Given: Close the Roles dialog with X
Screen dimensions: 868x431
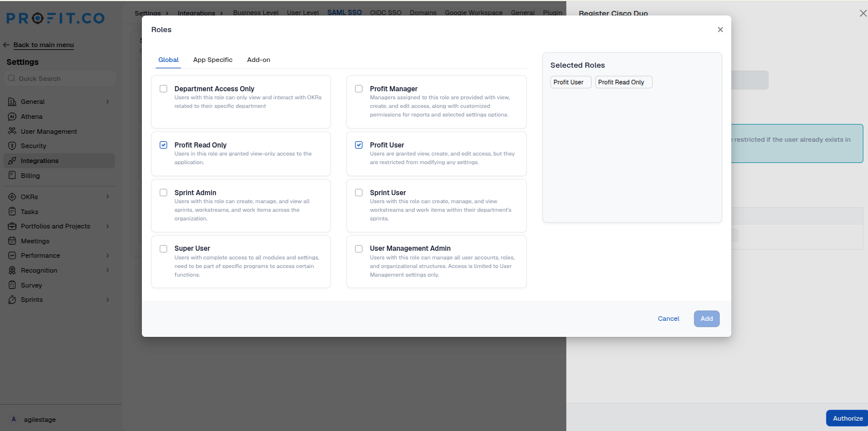Looking at the screenshot, I should tap(720, 30).
